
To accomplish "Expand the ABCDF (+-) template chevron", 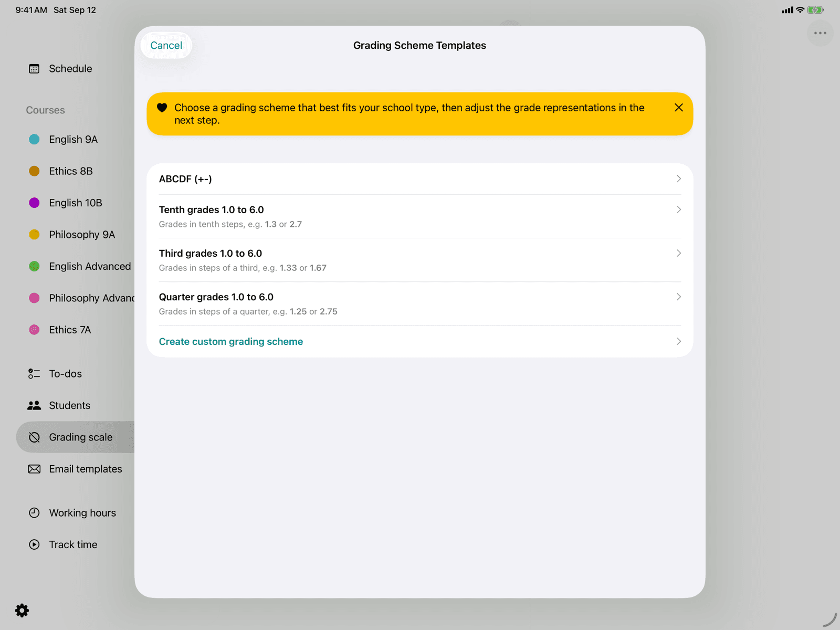I will pos(679,179).
